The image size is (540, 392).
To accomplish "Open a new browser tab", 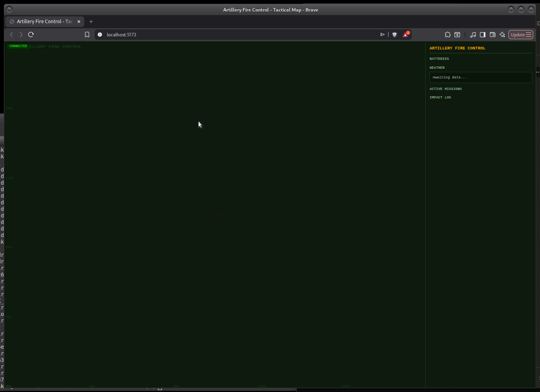I will (91, 22).
